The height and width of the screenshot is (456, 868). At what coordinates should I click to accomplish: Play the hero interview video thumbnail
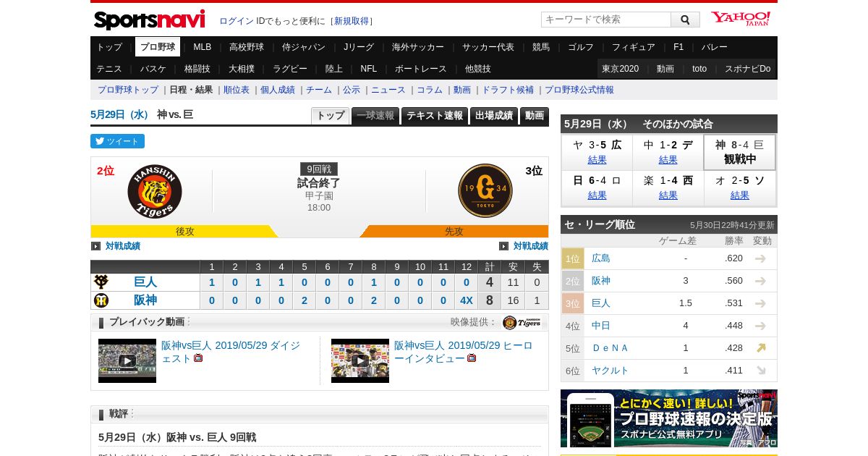coord(360,360)
